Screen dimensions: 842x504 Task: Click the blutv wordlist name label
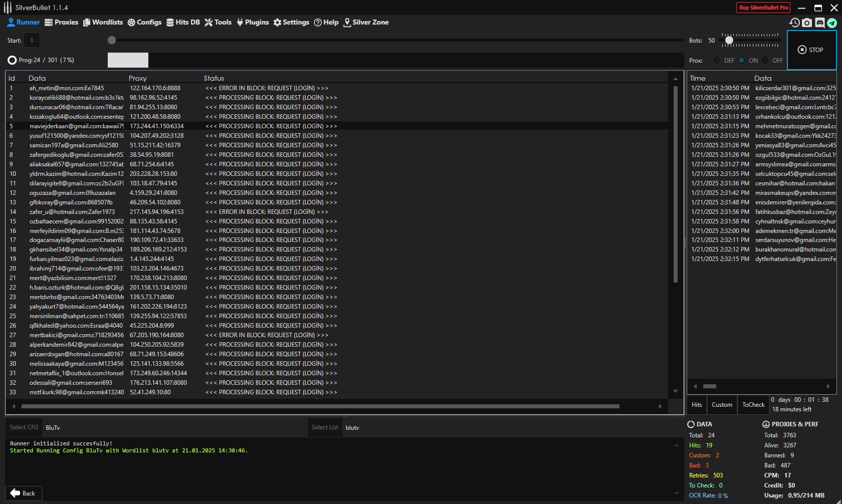pos(352,428)
